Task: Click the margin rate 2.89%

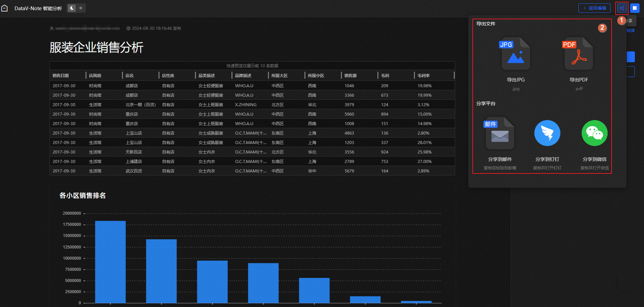Action: (423, 171)
